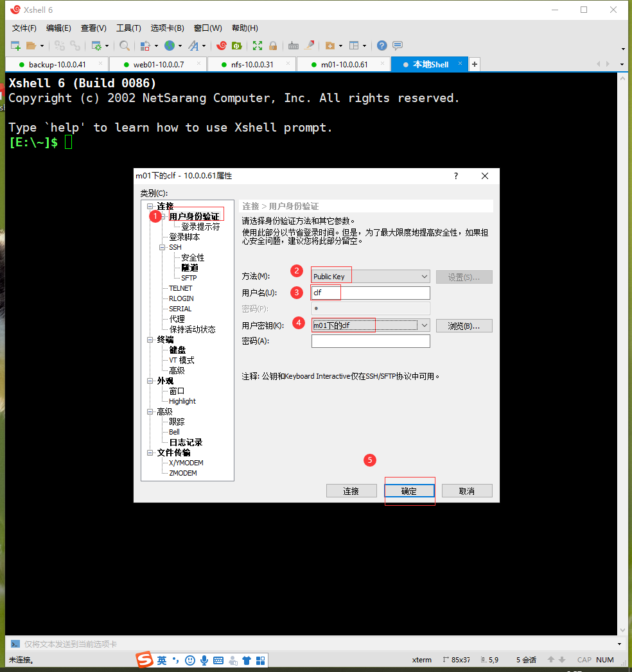The image size is (632, 672).
Task: Click the keyboard key-mapping toolbar icon
Action: point(294,46)
